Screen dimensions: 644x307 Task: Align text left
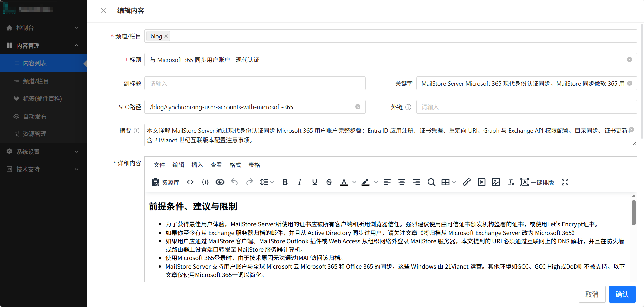point(387,182)
